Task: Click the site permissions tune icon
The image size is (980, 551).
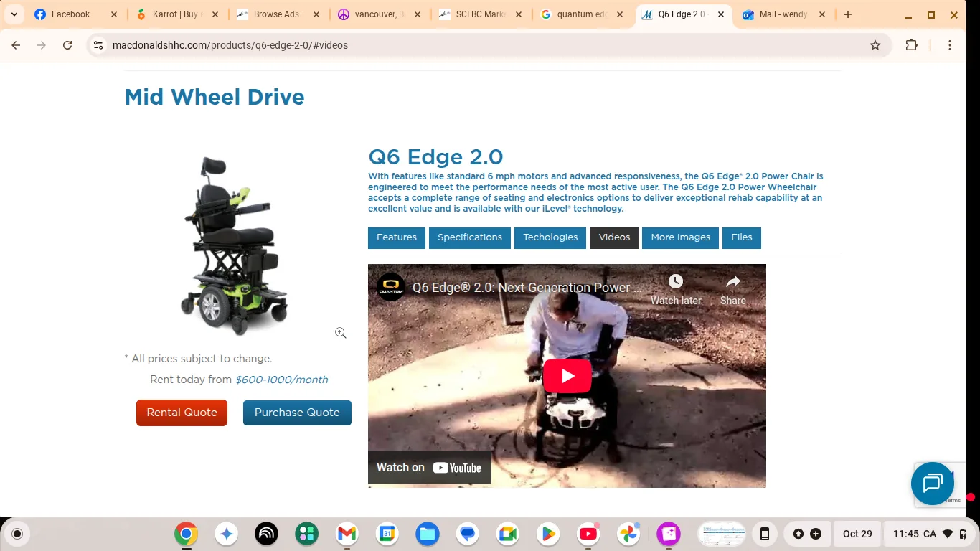Action: click(x=97, y=44)
